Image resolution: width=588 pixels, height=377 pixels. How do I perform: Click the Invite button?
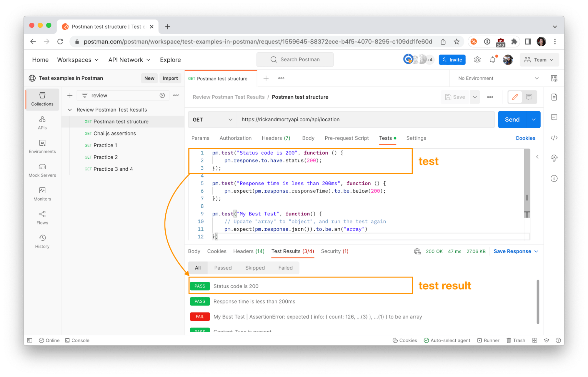click(452, 60)
